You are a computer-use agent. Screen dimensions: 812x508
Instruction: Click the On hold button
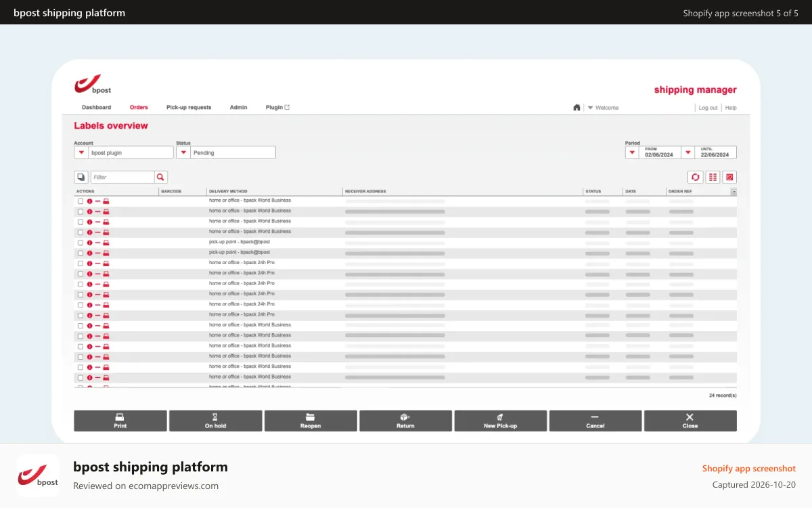tap(215, 421)
